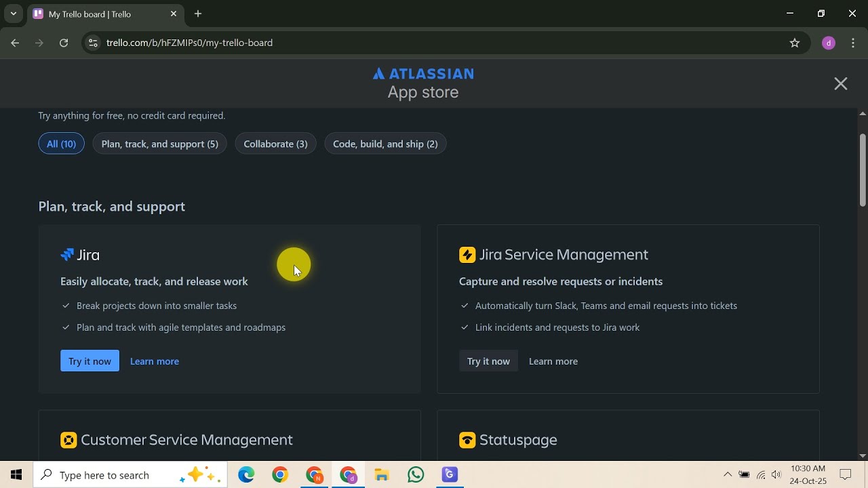Click the Statuspage icon
868x488 pixels.
click(x=467, y=440)
